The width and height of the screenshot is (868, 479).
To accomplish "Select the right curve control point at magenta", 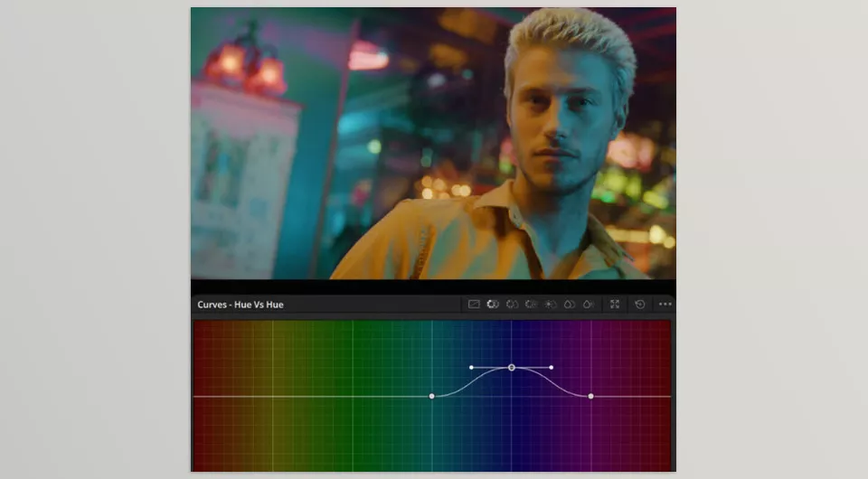I will point(591,396).
